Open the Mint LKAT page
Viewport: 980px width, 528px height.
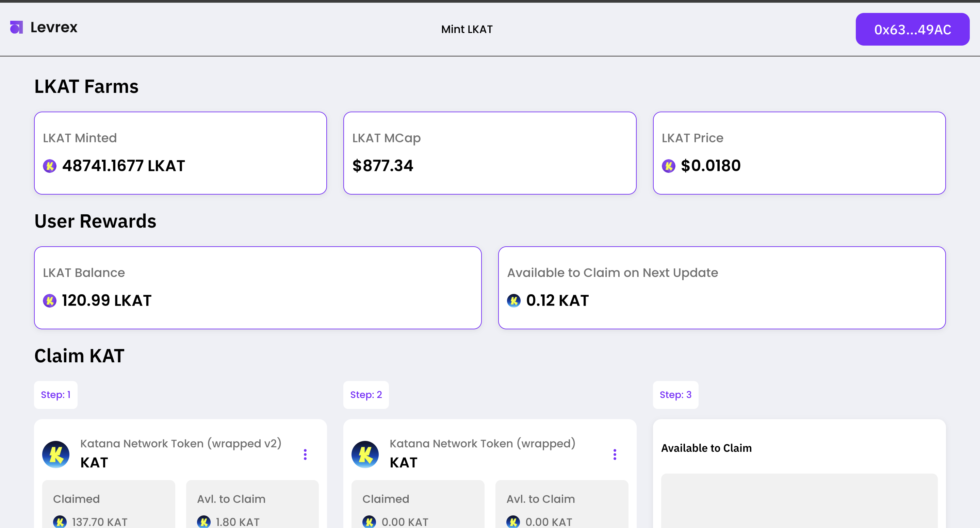467,29
